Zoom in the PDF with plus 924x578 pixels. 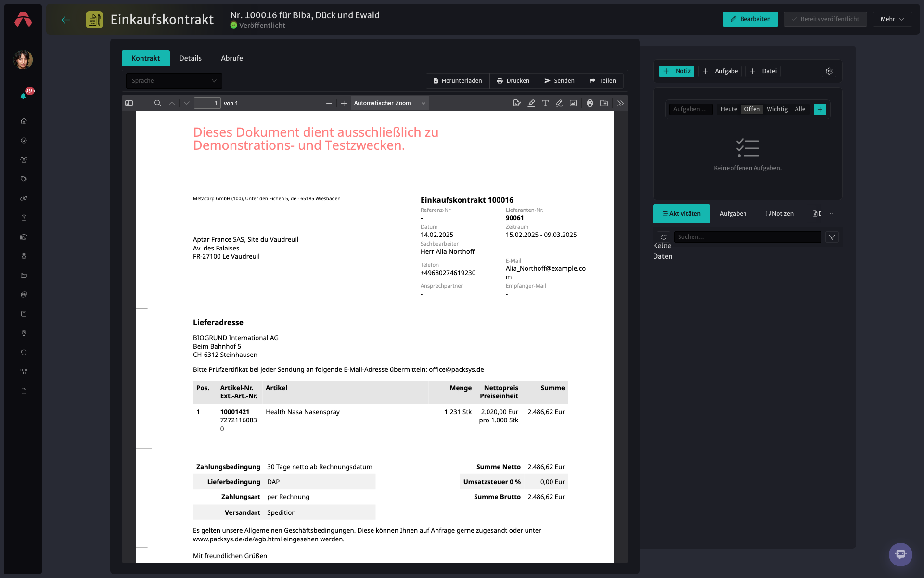[x=344, y=104]
